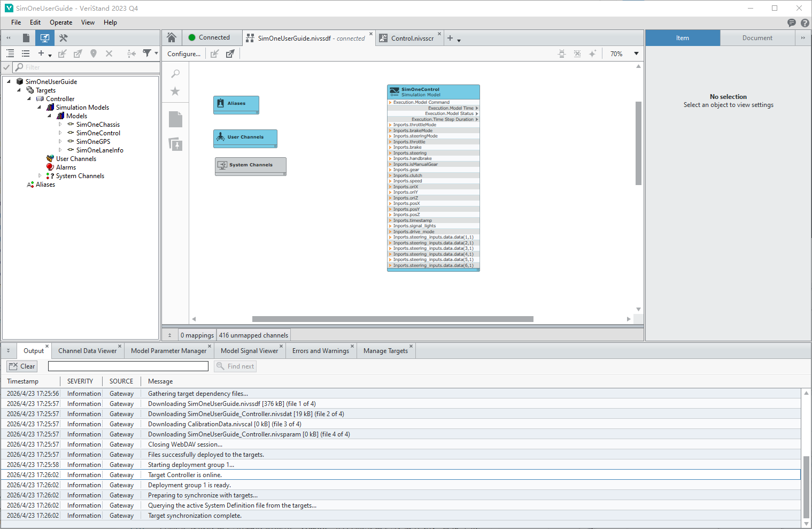This screenshot has height=529, width=812.
Task: Click the export icon beside Configure
Action: coord(230,54)
